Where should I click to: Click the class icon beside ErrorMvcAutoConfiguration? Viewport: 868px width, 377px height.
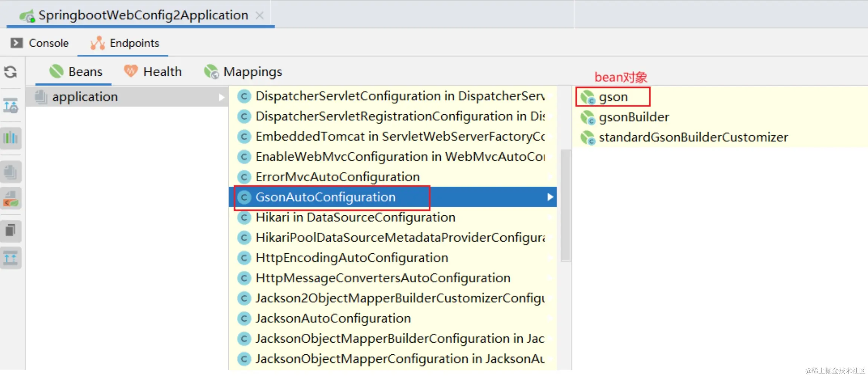pos(244,177)
